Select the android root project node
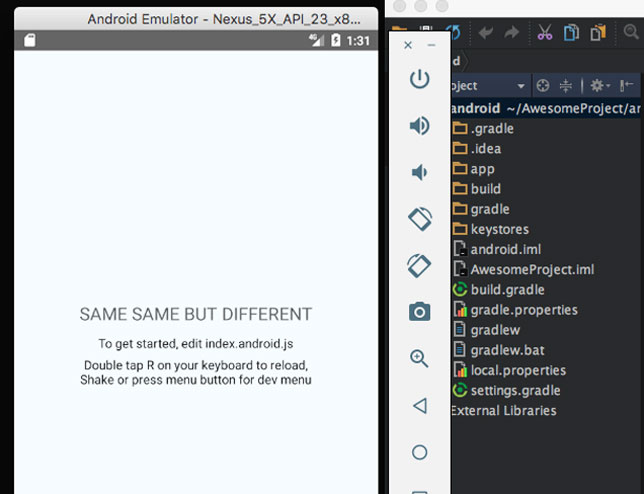Screen dimensions: 644x494 click(545, 108)
